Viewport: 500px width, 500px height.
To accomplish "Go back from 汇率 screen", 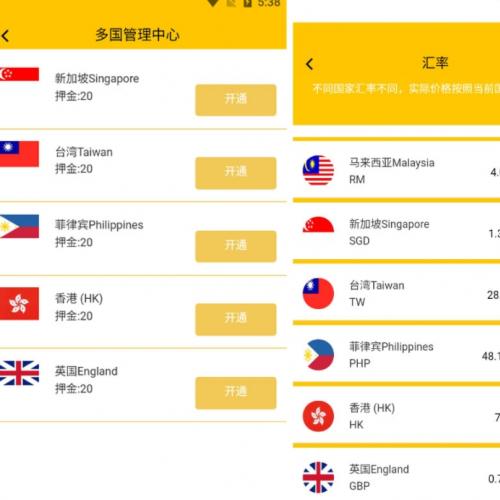I will [310, 64].
